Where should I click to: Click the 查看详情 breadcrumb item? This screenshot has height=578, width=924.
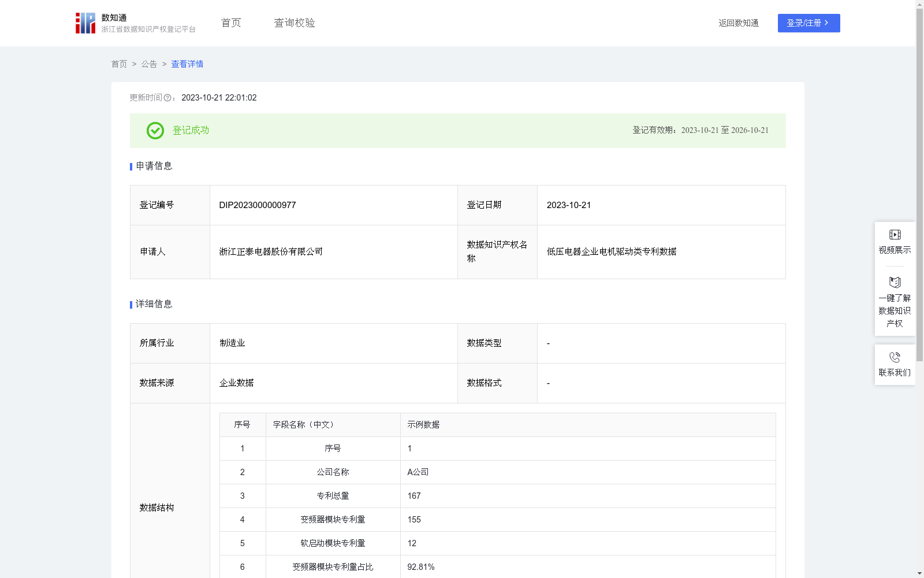click(x=187, y=64)
